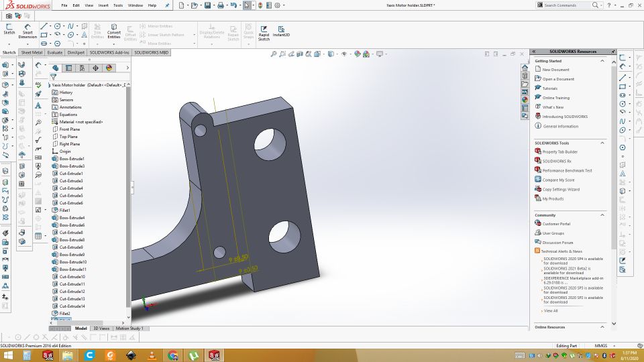Select the Smart Dimension tool
Screen dimensions: 644x362
point(28,30)
